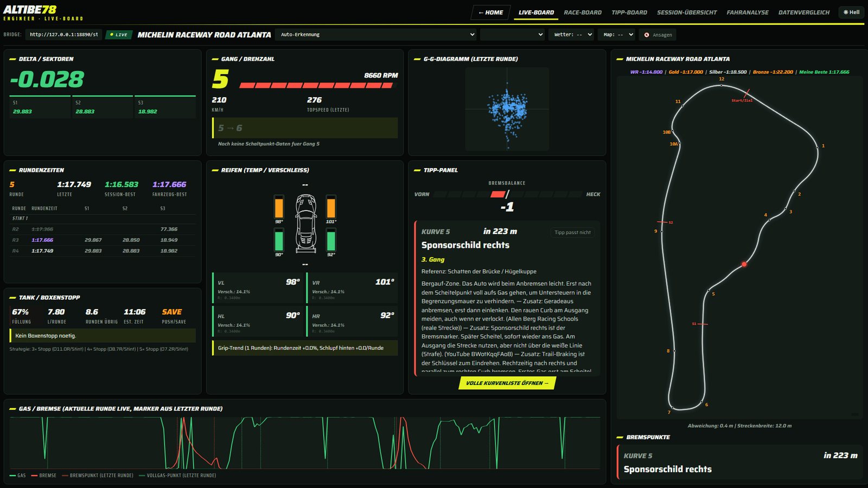Click the 'Sponsorschild rechts' tip heading
868x488 pixels.
pyautogui.click(x=465, y=245)
